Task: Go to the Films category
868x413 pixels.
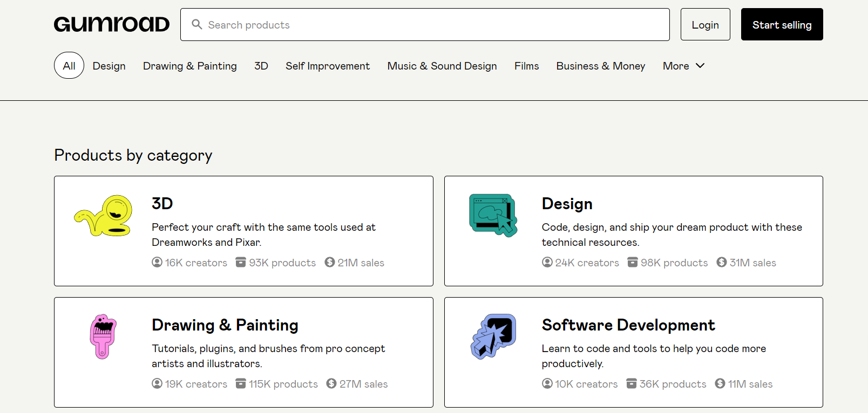Action: [x=526, y=66]
